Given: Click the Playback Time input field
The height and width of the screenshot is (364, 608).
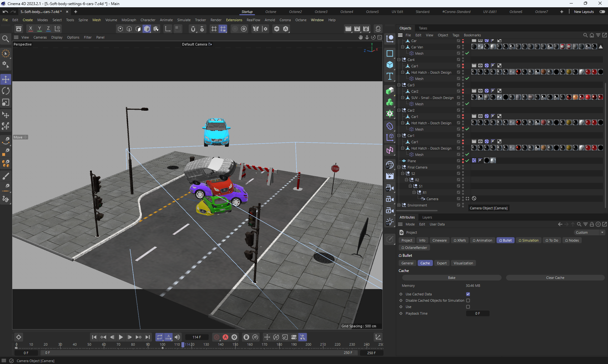Looking at the screenshot, I should pos(478,313).
